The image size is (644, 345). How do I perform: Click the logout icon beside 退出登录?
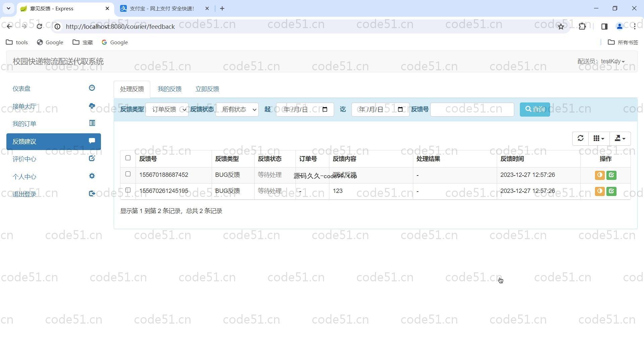tap(92, 194)
